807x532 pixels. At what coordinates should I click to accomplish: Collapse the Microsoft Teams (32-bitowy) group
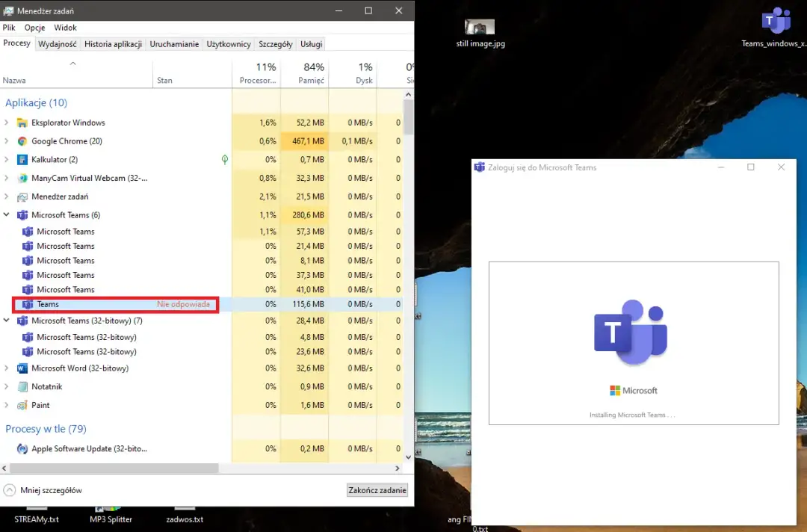coord(7,320)
